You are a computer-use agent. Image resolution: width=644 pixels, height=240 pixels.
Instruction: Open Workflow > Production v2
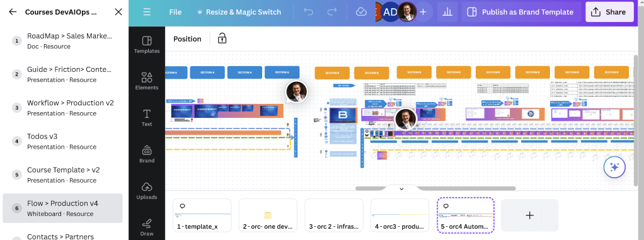click(62, 108)
